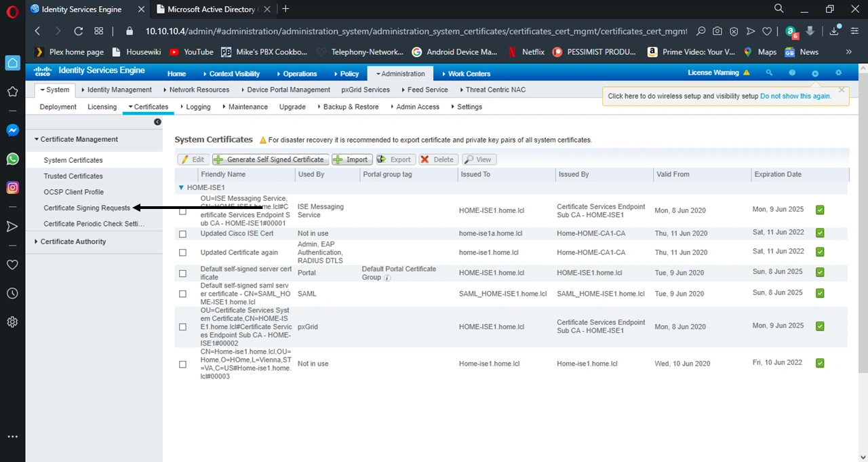The height and width of the screenshot is (462, 868).
Task: Open Opera tab search magnifier
Action: click(780, 9)
